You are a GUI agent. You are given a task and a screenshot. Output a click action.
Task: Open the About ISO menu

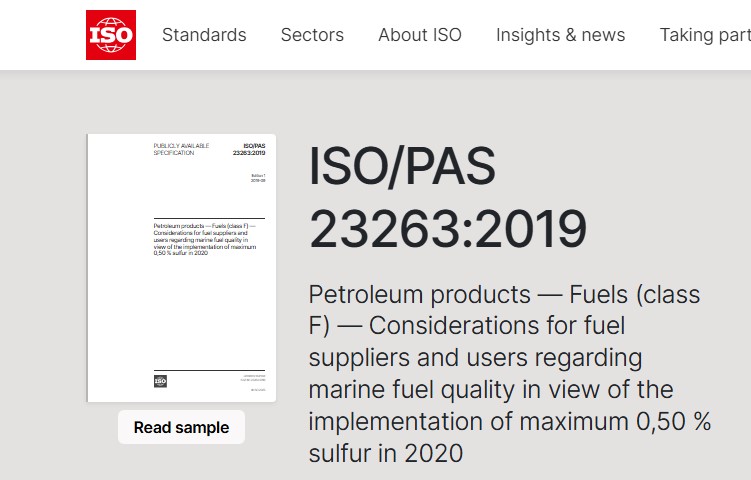[x=420, y=35]
